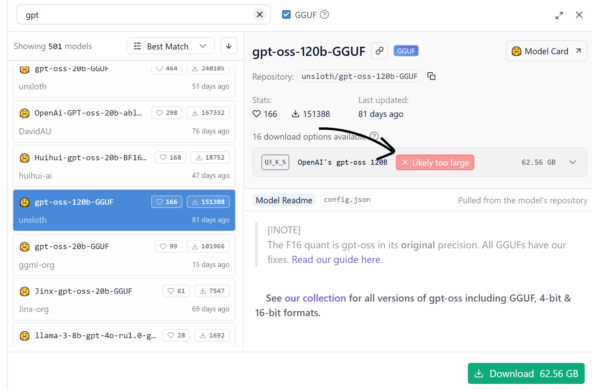
Task: Copy the unsloth repository name
Action: [x=431, y=76]
